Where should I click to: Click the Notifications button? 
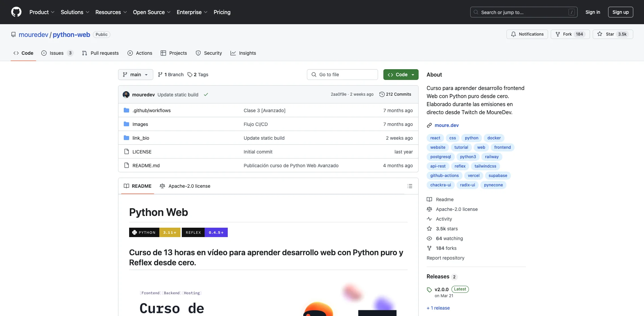point(527,34)
